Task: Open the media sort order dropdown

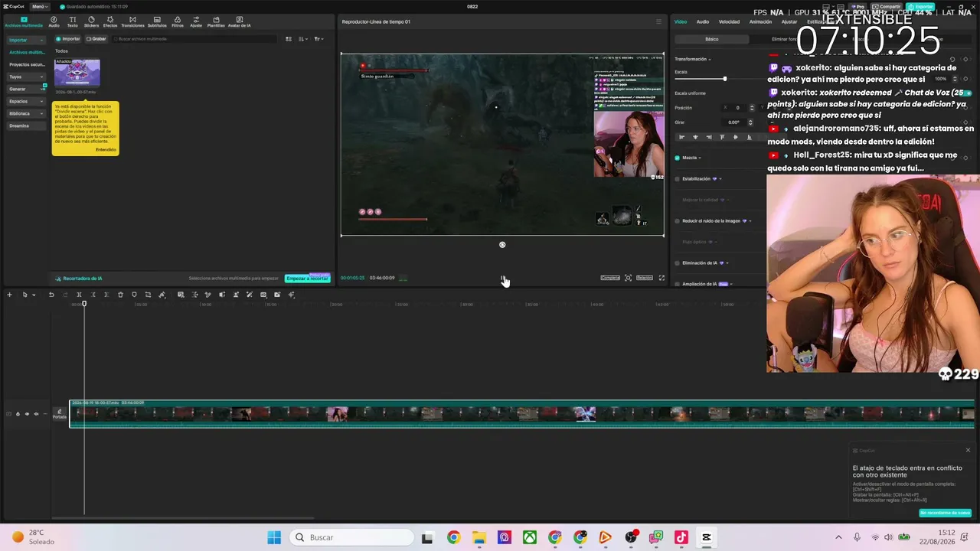Action: 303,39
